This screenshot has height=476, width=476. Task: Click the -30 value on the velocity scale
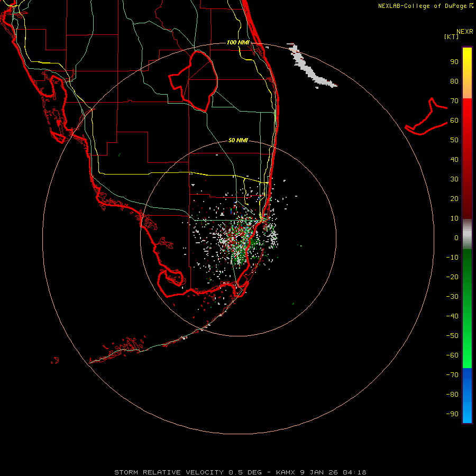coord(452,297)
